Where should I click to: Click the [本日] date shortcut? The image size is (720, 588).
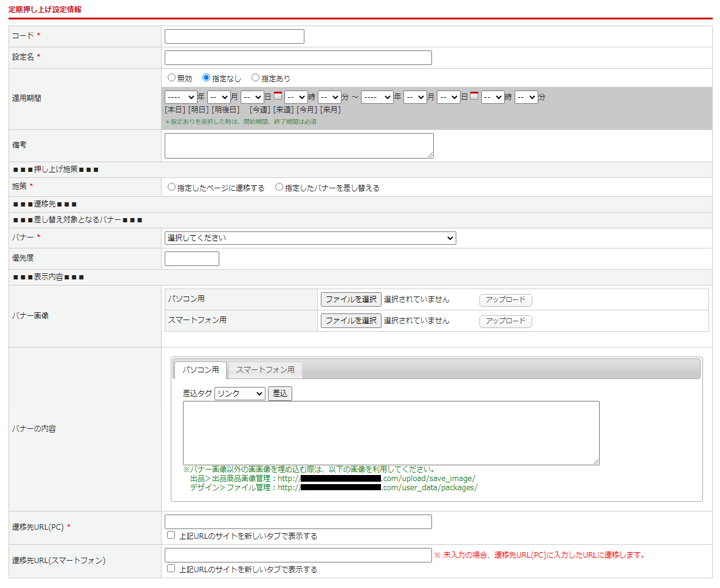[175, 110]
